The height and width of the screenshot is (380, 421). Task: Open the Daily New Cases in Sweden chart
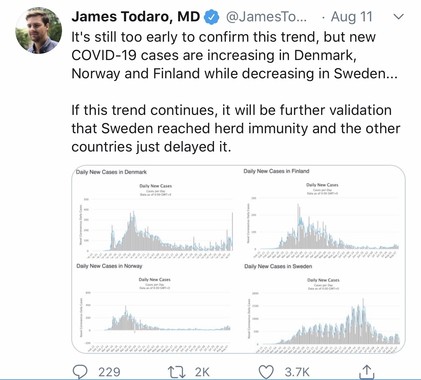pos(323,307)
